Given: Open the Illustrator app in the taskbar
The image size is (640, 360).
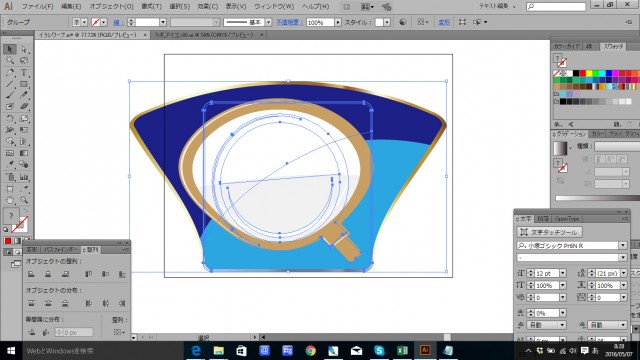Looking at the screenshot, I should click(x=425, y=350).
